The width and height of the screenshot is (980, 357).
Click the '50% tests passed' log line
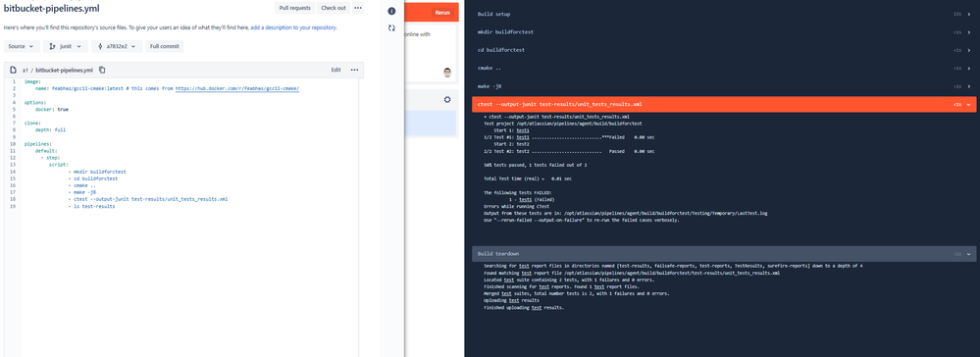pos(535,165)
